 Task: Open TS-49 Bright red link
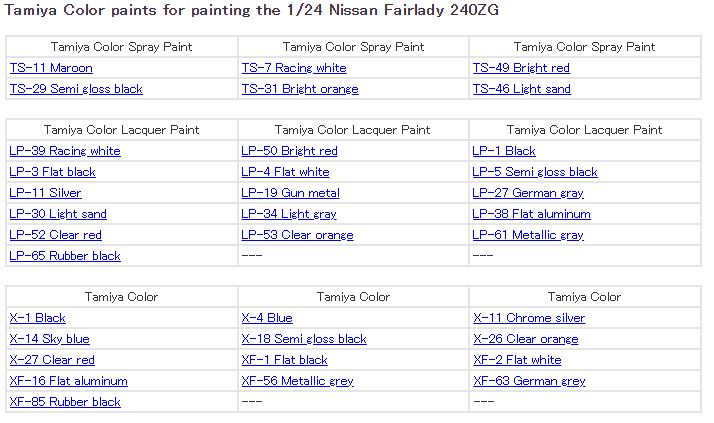[521, 68]
